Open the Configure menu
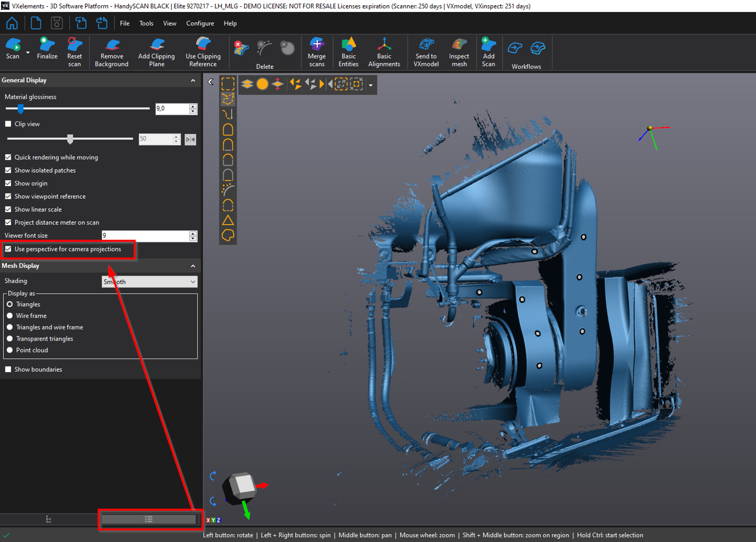Viewport: 756px width, 542px height. coord(200,23)
